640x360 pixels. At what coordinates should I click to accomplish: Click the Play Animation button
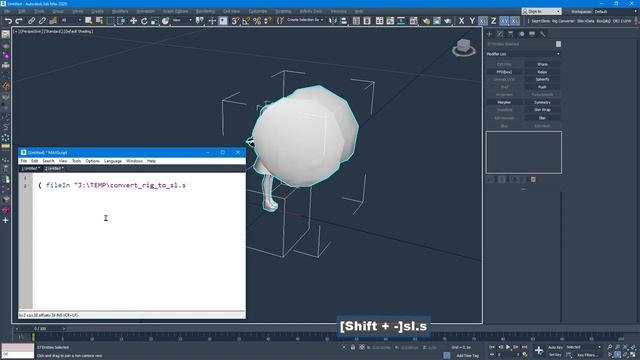[x=508, y=347]
